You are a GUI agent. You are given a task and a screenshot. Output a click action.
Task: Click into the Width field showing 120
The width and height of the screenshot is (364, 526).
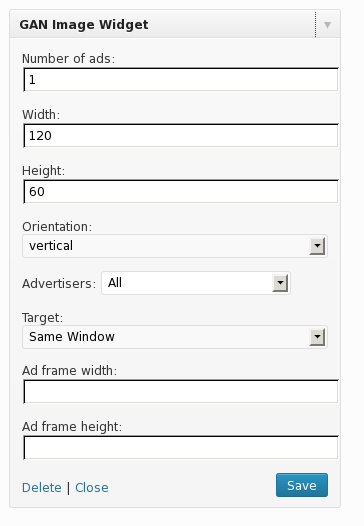coord(180,136)
